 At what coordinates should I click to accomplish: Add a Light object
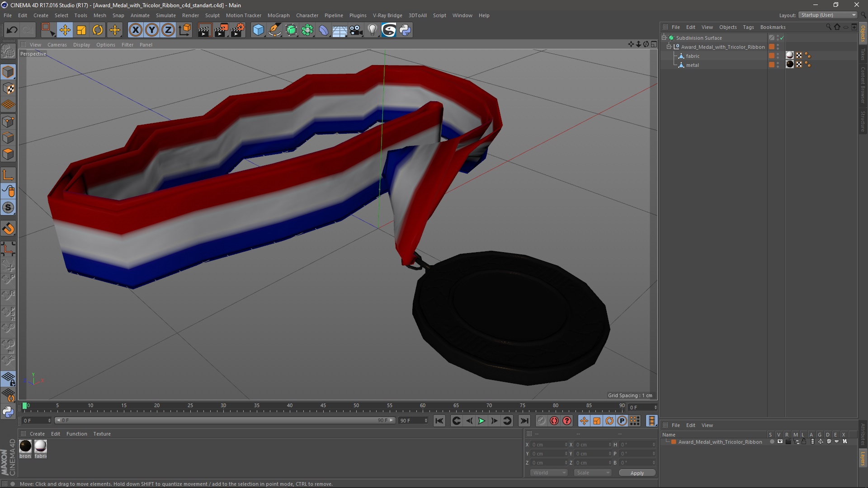tap(372, 30)
